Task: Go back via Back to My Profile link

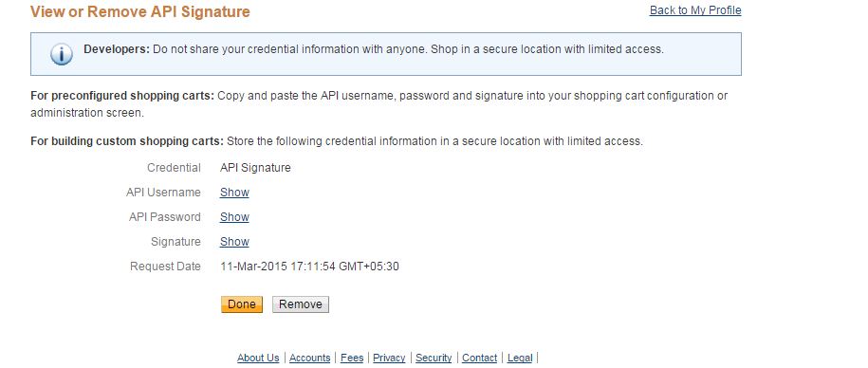Action: [695, 10]
